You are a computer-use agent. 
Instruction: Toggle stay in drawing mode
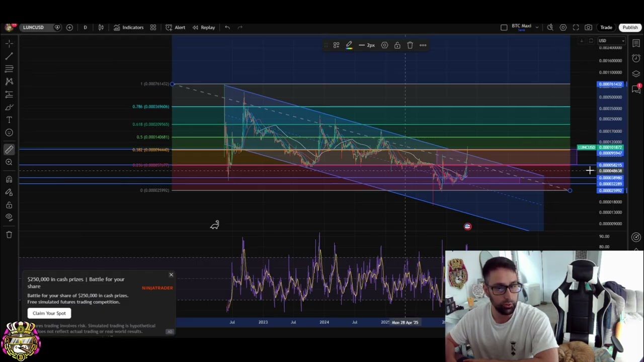click(x=9, y=192)
